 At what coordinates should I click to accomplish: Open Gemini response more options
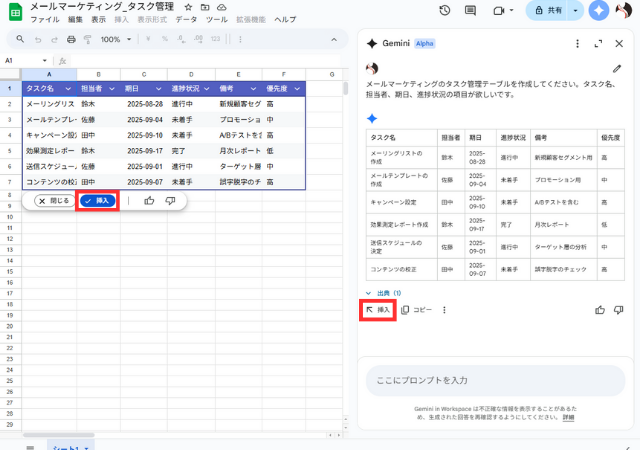click(444, 310)
